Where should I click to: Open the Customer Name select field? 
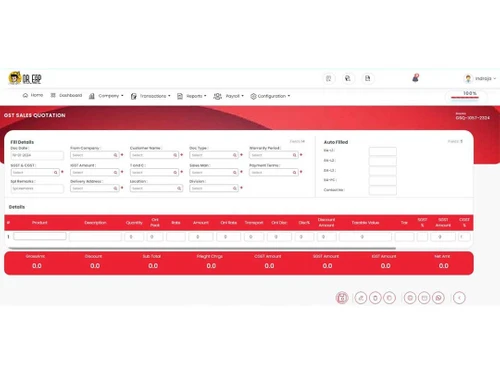[154, 155]
